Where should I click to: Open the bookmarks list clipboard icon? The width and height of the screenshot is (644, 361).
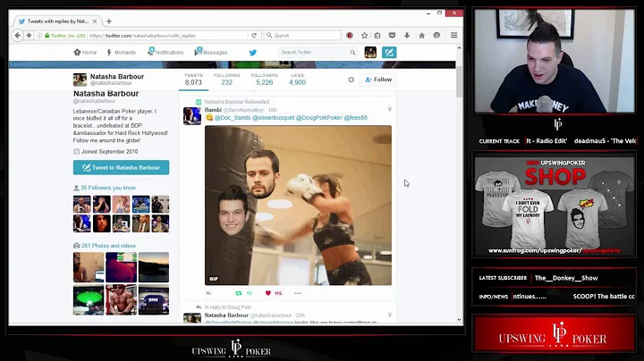click(377, 36)
